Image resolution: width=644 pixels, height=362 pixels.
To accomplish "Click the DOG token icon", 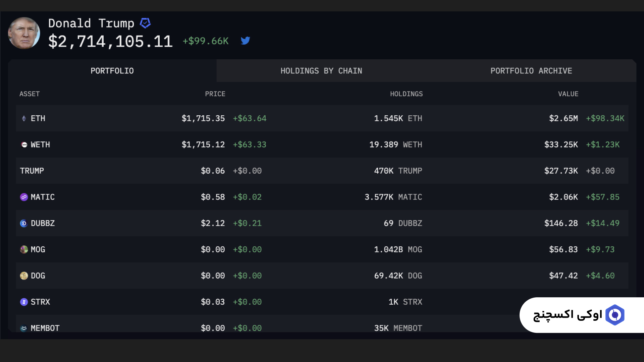I will click(x=24, y=276).
